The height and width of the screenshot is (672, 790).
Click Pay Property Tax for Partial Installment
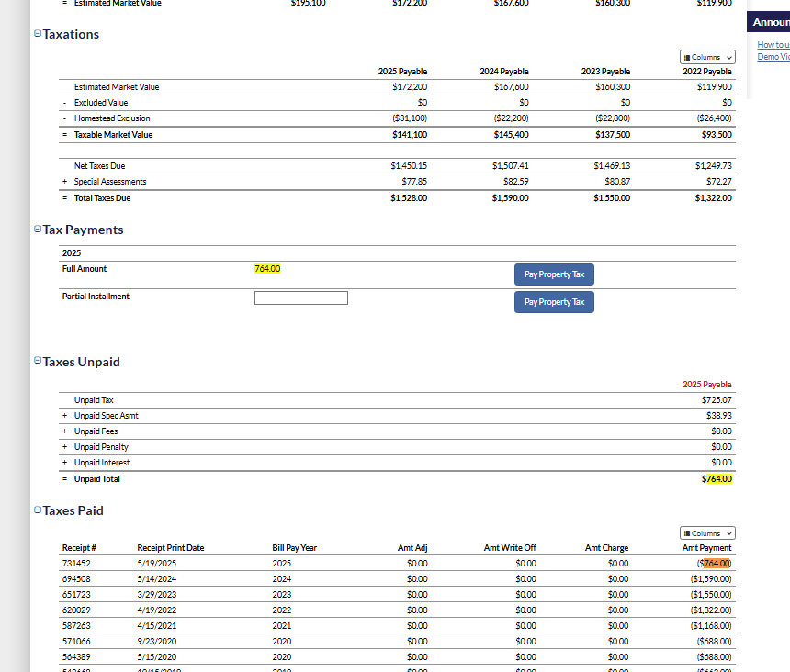(554, 302)
